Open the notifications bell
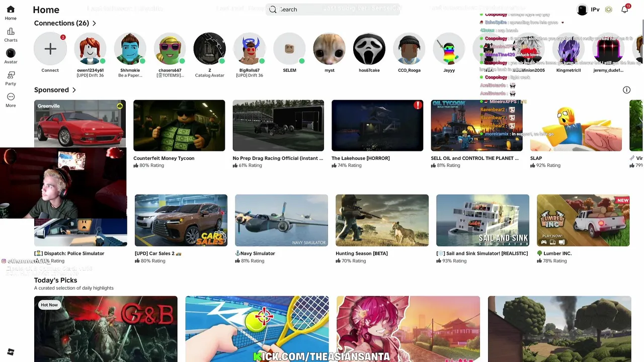Image resolution: width=644 pixels, height=362 pixels. click(x=625, y=10)
